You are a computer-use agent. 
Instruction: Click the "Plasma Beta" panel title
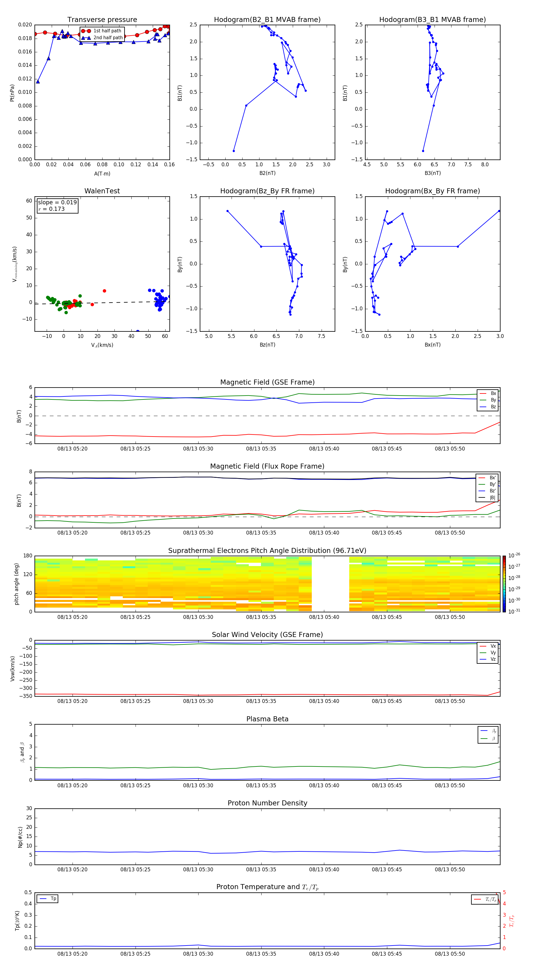(267, 719)
